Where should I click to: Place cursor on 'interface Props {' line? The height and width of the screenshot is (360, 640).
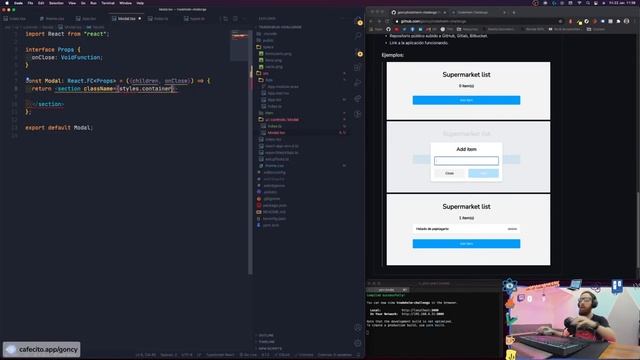pyautogui.click(x=53, y=50)
